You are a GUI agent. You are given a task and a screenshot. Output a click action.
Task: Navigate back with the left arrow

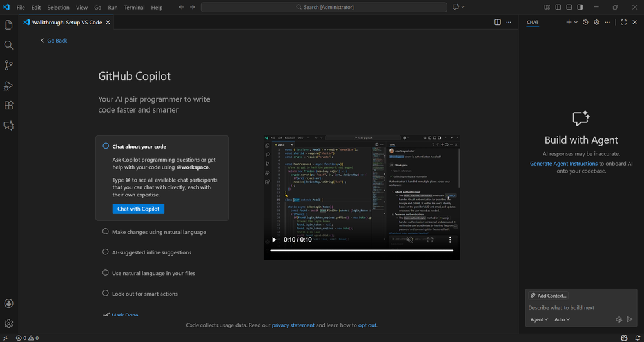point(182,7)
